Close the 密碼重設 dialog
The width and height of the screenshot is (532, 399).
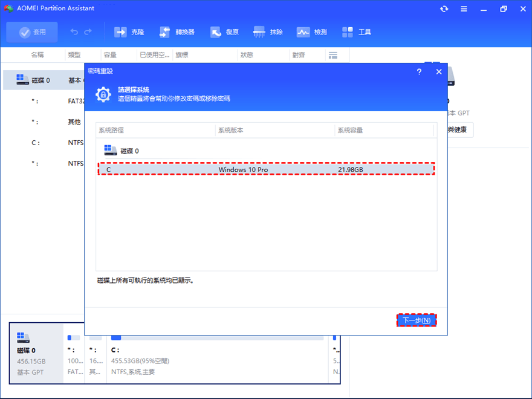coord(439,71)
